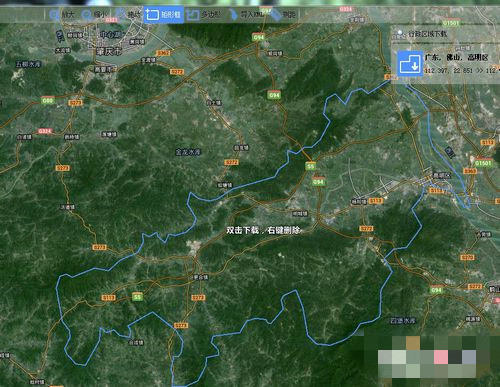500x387 pixels.
Task: Select the last toolbar tool after 导入KML
Action: (x=283, y=15)
